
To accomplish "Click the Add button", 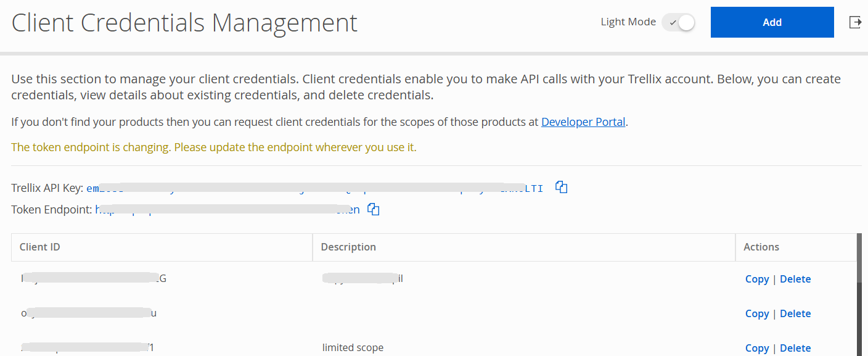I will pyautogui.click(x=772, y=22).
